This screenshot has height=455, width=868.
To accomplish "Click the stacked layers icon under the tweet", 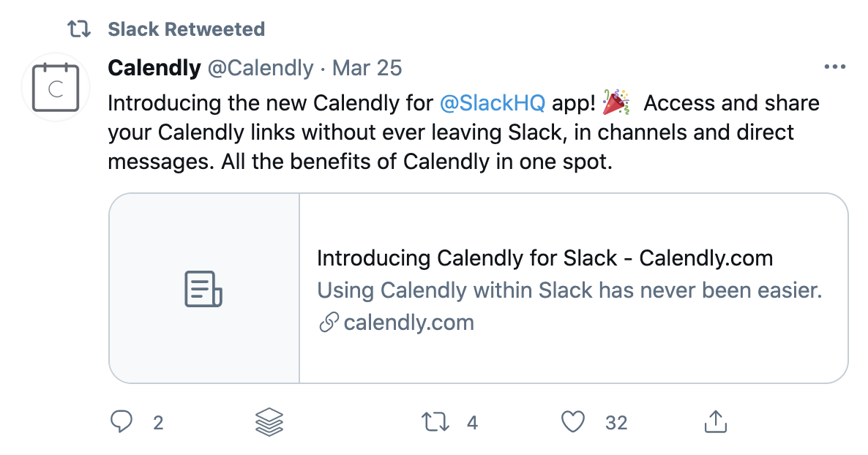I will click(269, 422).
